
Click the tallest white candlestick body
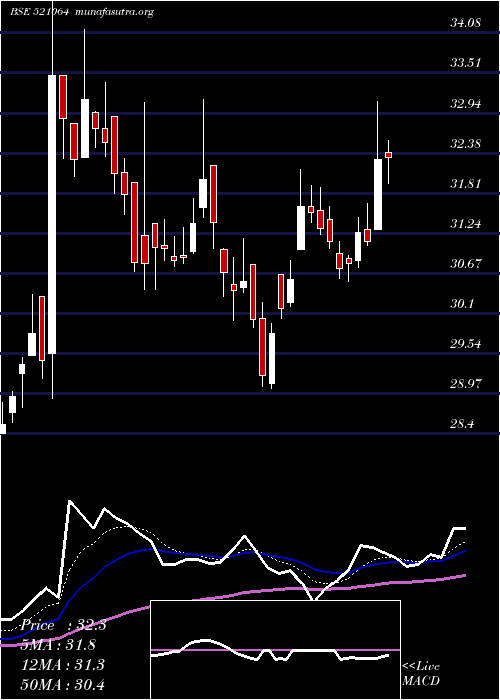52,214
